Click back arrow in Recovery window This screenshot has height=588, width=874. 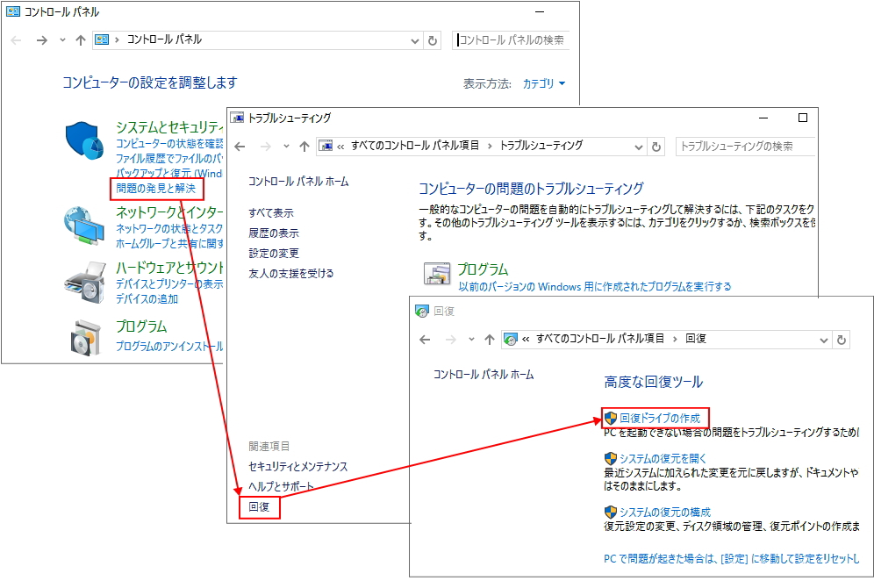click(426, 340)
